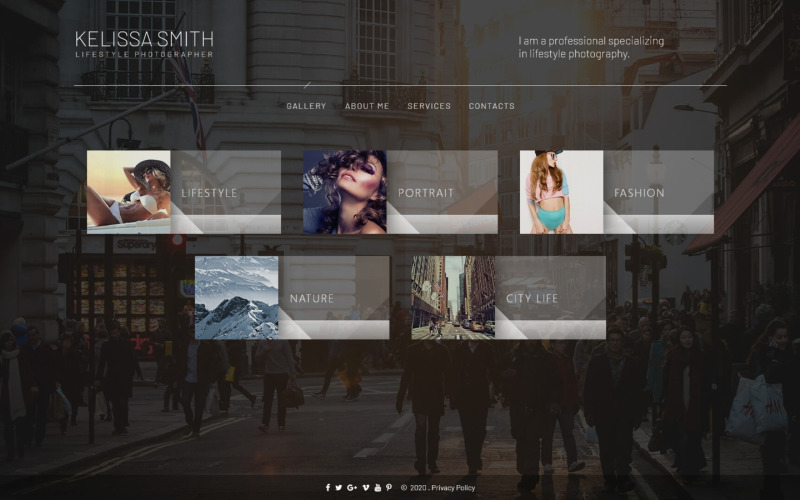Open the Gallery menu item
The image size is (800, 500).
[306, 106]
